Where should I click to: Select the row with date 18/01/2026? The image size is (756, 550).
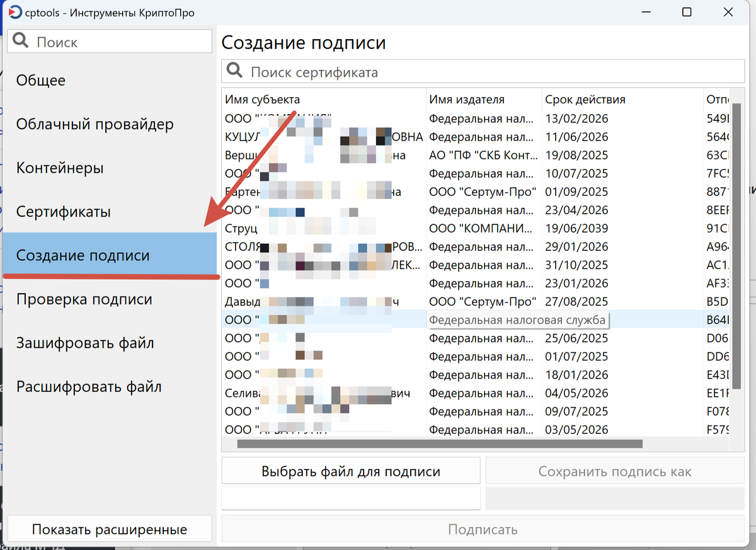[476, 374]
